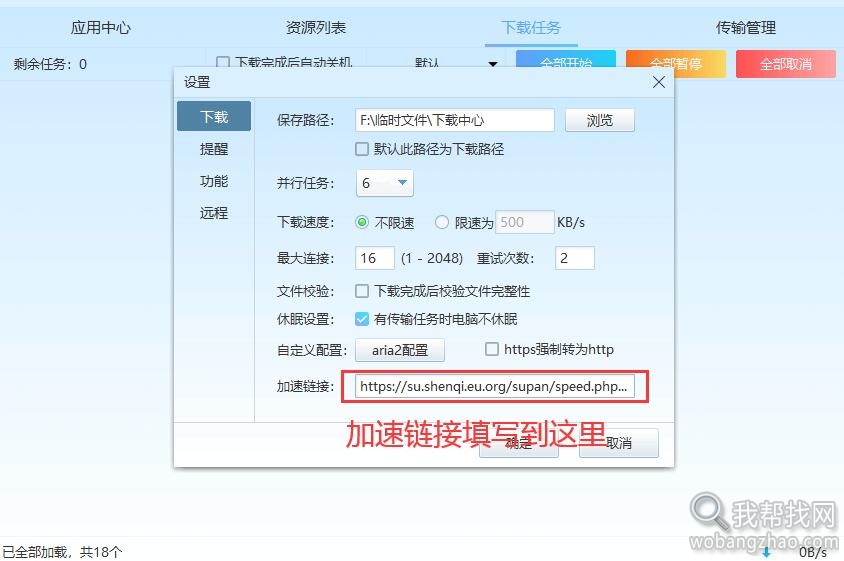Click the 浏览 button
This screenshot has width=844, height=561.
(600, 120)
